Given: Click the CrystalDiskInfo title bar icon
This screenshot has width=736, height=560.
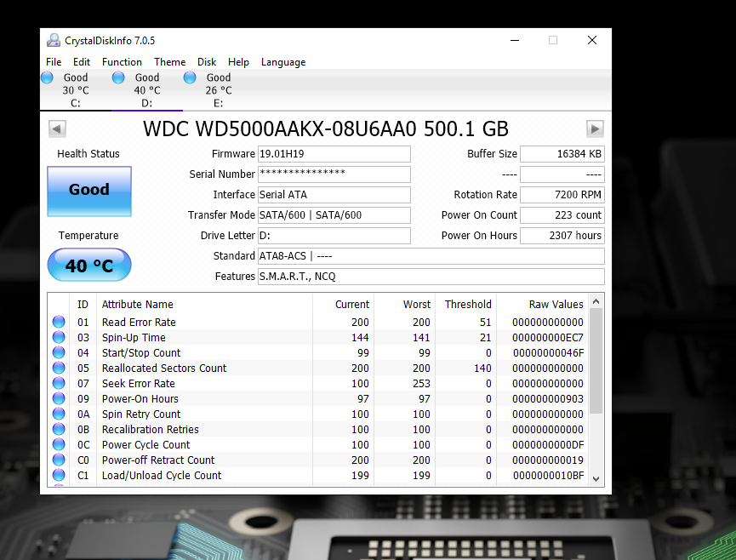Looking at the screenshot, I should (x=53, y=40).
